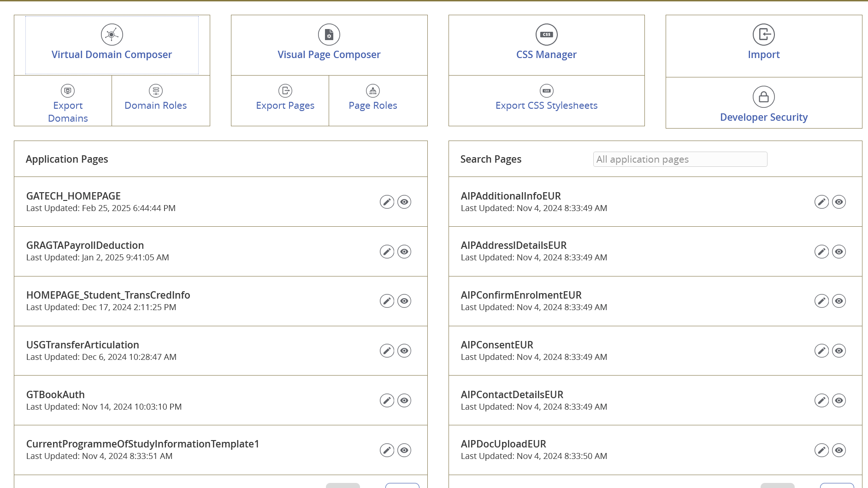
Task: Open the Developer Security lock icon
Action: [764, 97]
